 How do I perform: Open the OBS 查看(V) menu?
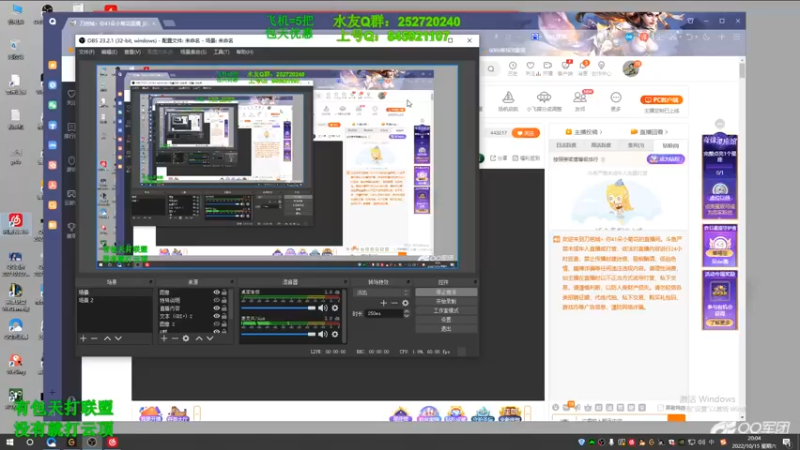pyautogui.click(x=132, y=52)
